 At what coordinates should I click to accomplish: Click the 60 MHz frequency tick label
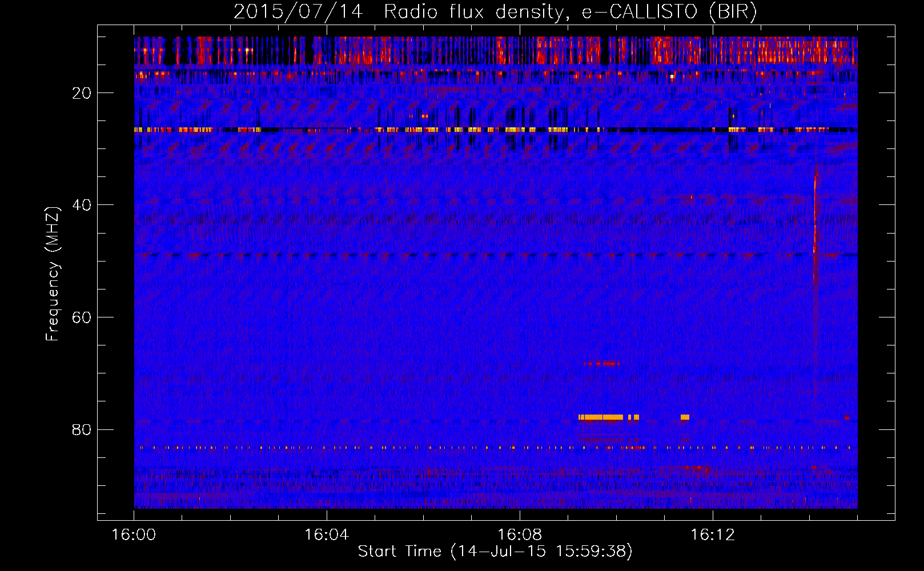[x=82, y=317]
